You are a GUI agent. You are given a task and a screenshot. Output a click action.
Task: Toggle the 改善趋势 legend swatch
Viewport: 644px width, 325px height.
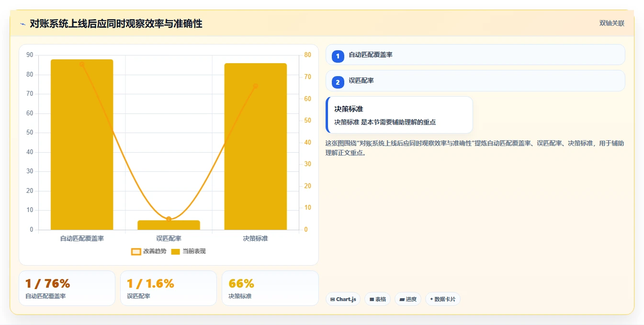coord(136,251)
